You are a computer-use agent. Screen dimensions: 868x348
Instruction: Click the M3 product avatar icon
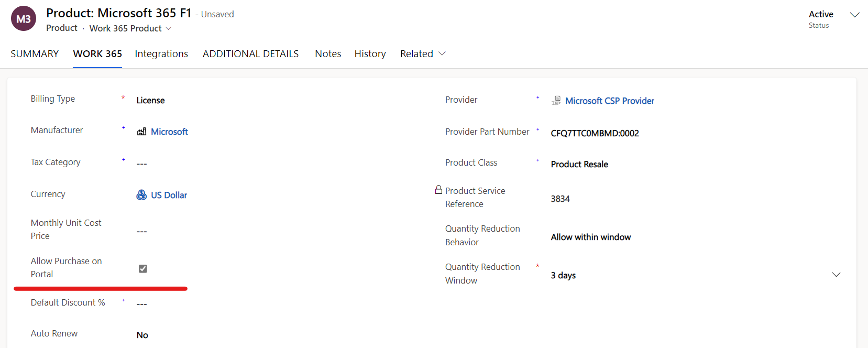coord(24,19)
